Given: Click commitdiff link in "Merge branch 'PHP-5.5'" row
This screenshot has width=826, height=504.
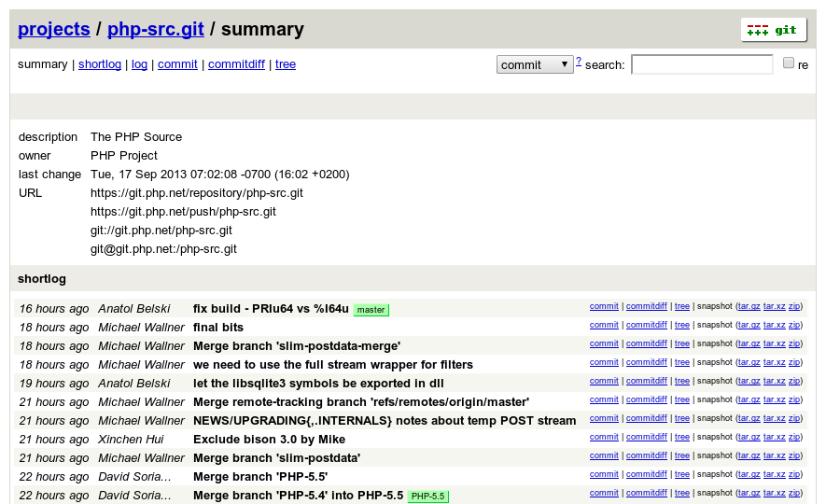Looking at the screenshot, I should point(647,474).
